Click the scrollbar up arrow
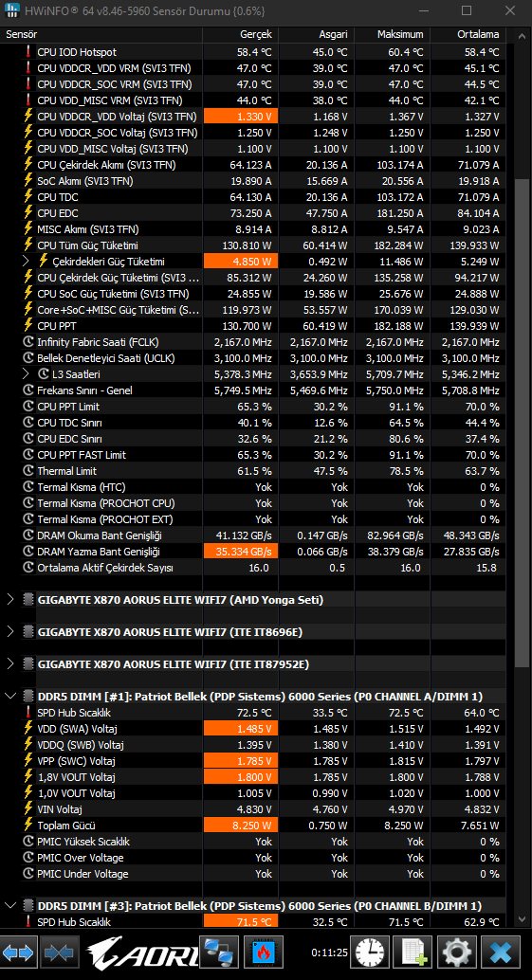Screen dimensions: 532x980 522,34
